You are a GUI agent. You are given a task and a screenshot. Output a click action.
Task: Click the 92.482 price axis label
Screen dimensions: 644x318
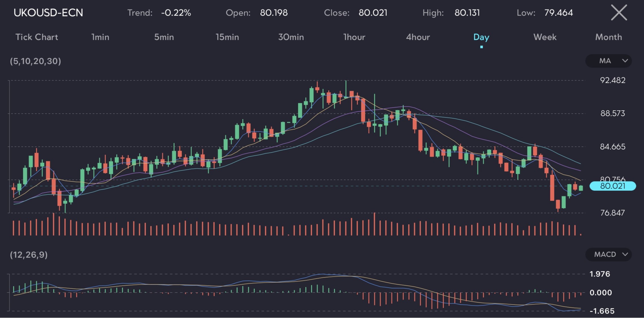tap(613, 80)
